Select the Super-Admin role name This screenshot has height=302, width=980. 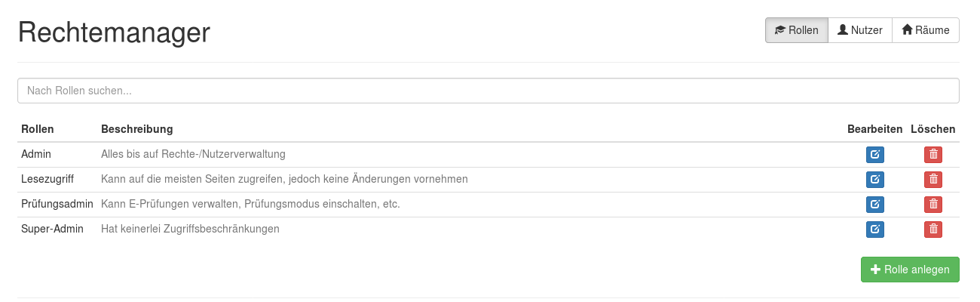click(x=52, y=229)
